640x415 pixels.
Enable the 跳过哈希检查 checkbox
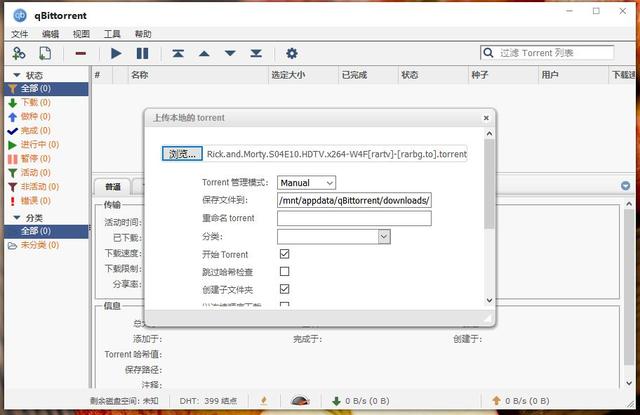(285, 271)
